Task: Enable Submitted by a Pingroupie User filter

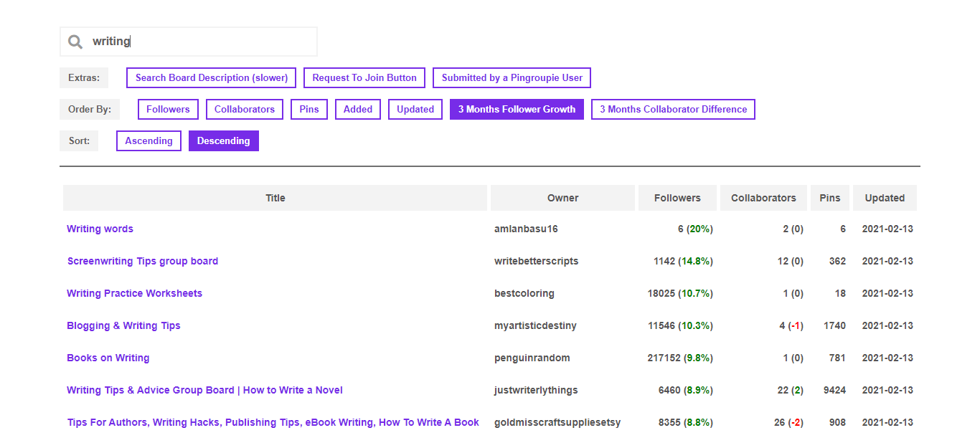Action: click(512, 78)
